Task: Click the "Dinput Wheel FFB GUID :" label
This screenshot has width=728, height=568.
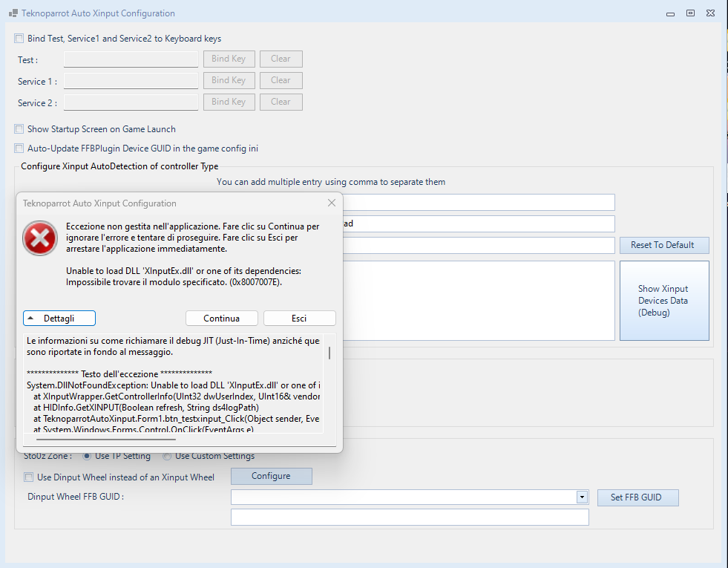Action: click(x=76, y=497)
